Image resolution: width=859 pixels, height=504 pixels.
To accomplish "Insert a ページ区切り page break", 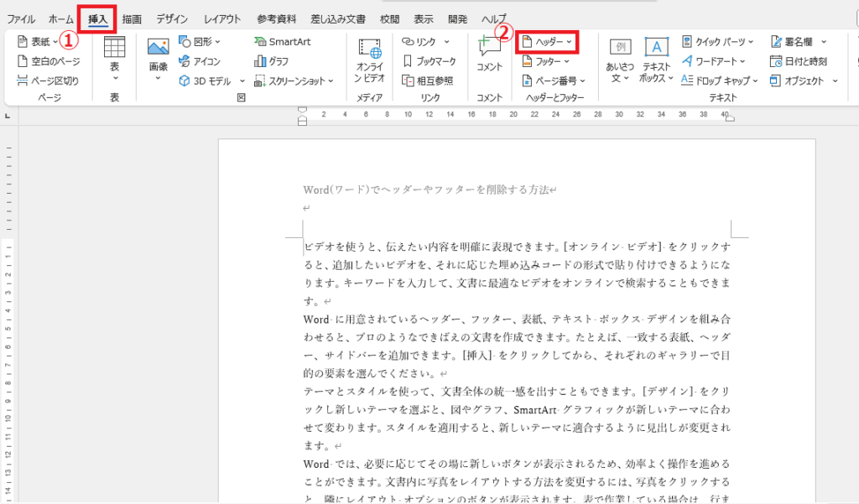I will [x=48, y=81].
